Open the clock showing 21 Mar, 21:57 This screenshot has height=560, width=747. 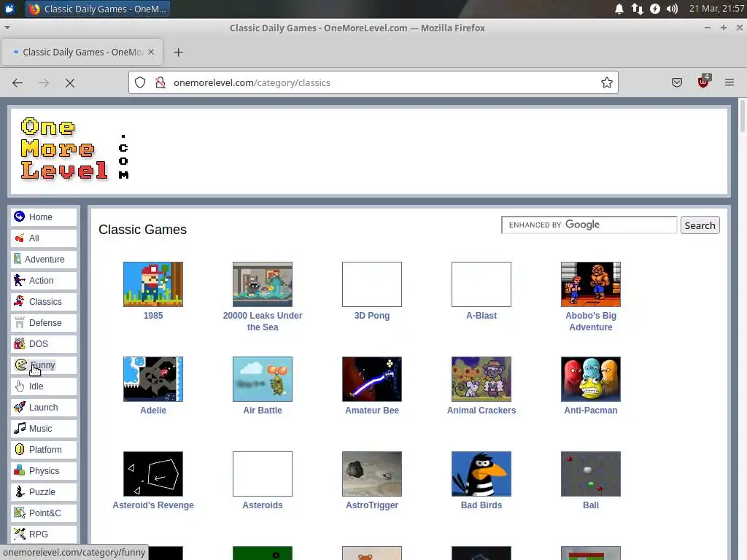(x=716, y=9)
